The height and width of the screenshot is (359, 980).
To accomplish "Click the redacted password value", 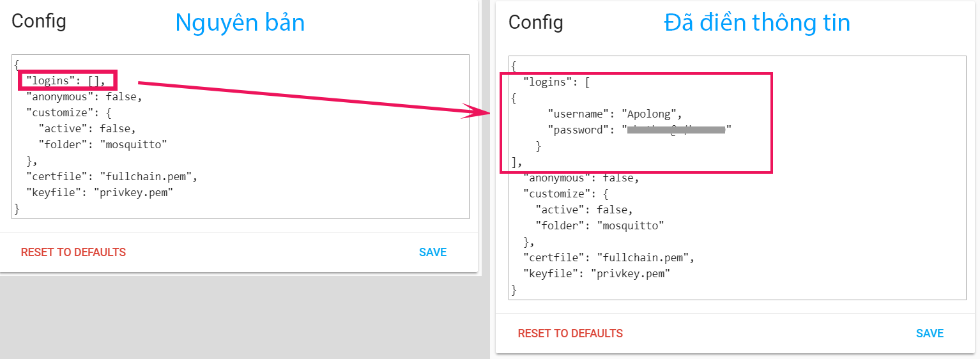I will [x=676, y=130].
